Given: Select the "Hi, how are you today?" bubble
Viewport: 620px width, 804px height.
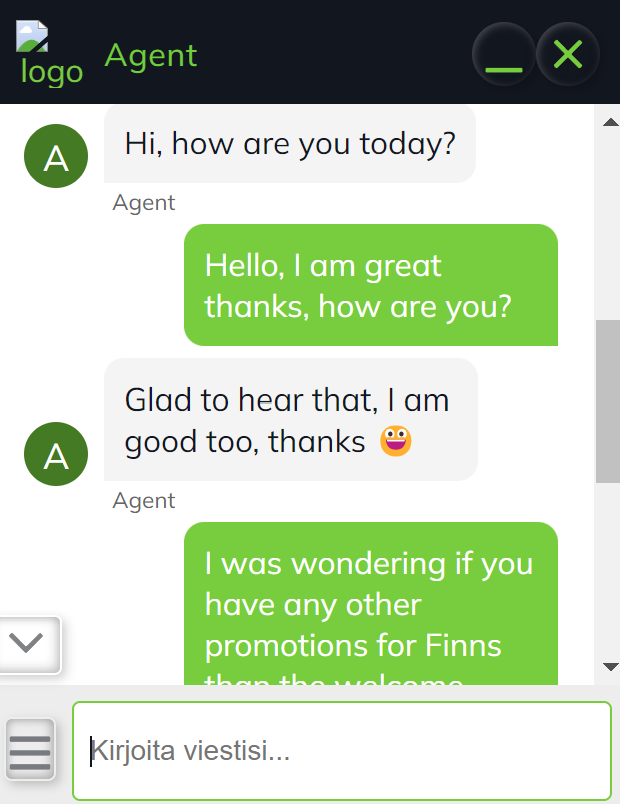Looking at the screenshot, I should point(290,145).
